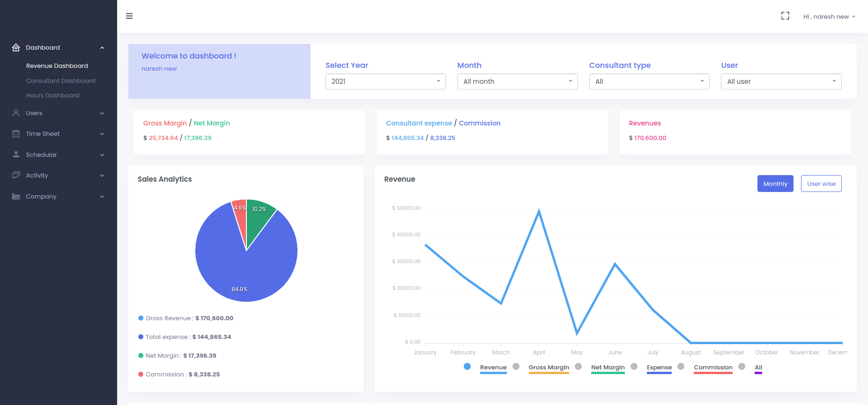This screenshot has height=405, width=868.
Task: Click the hamburger menu icon
Action: click(x=129, y=16)
